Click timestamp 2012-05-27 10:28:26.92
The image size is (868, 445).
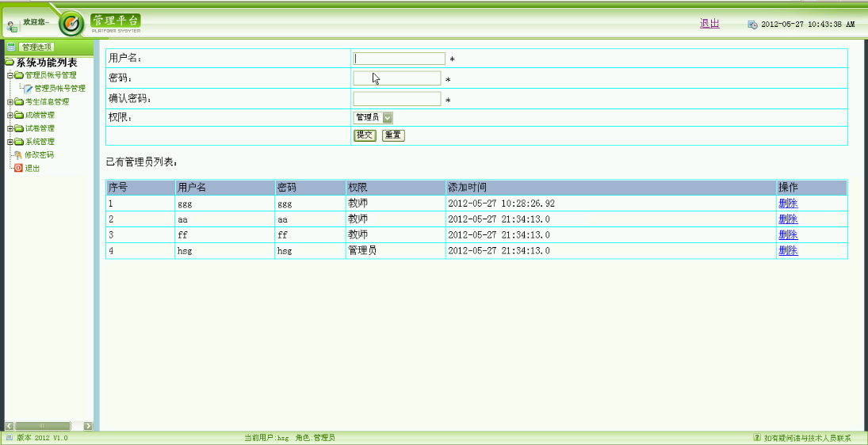[501, 203]
